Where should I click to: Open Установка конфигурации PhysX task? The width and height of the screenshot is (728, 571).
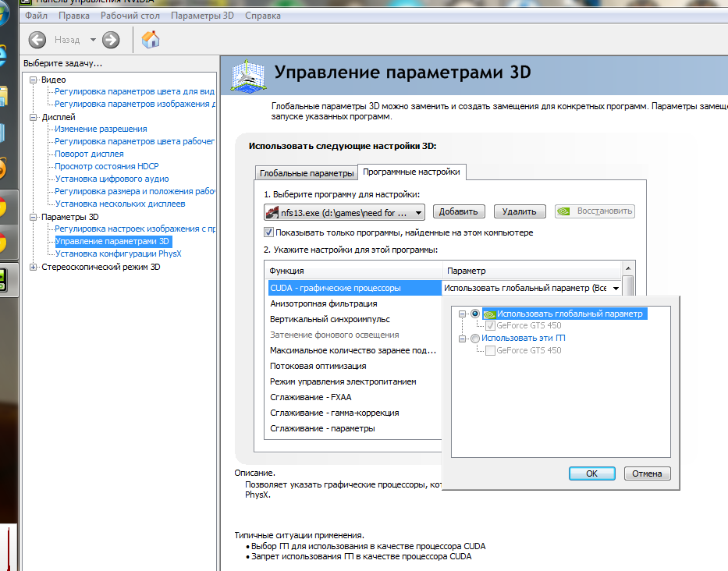tap(119, 254)
